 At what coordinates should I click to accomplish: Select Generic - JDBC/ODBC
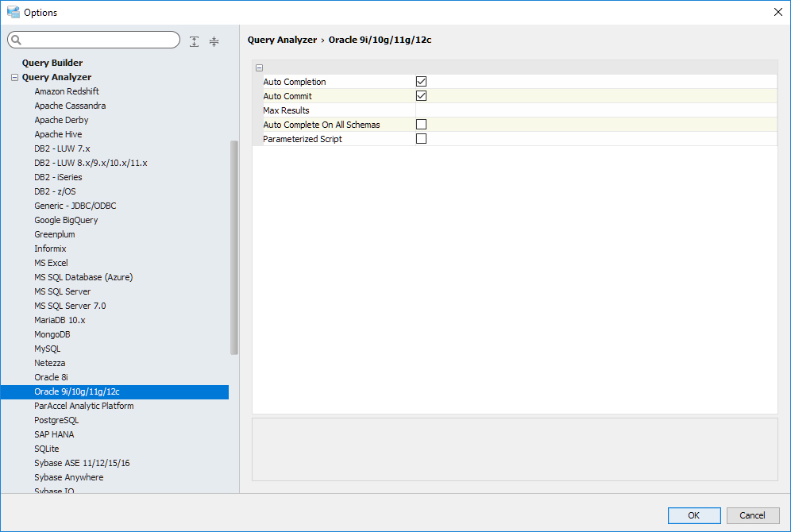click(75, 206)
